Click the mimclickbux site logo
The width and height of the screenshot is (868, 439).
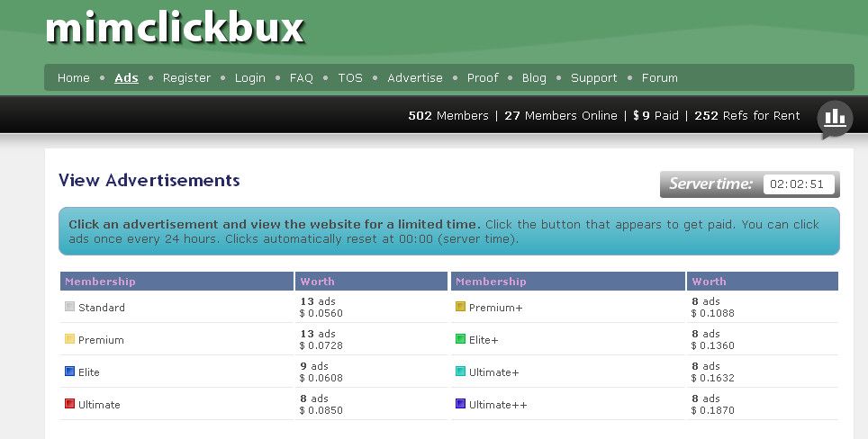click(175, 28)
